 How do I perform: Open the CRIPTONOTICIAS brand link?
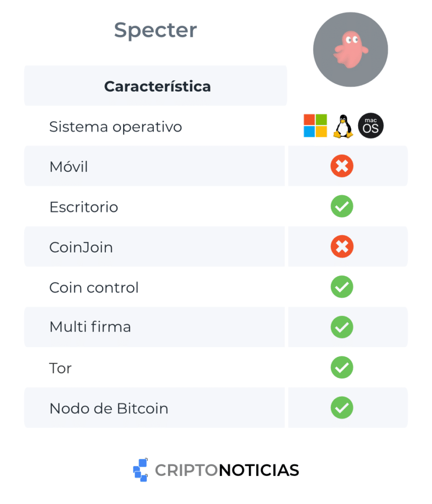[227, 470]
